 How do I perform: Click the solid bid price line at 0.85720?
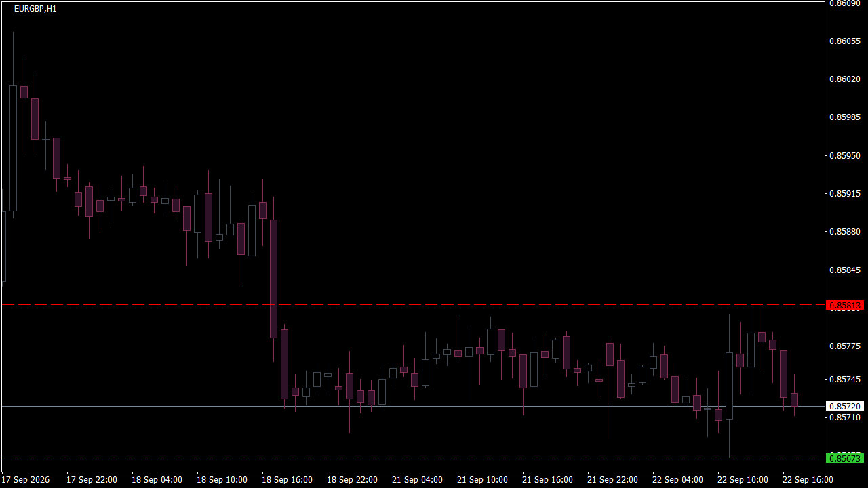coord(412,406)
